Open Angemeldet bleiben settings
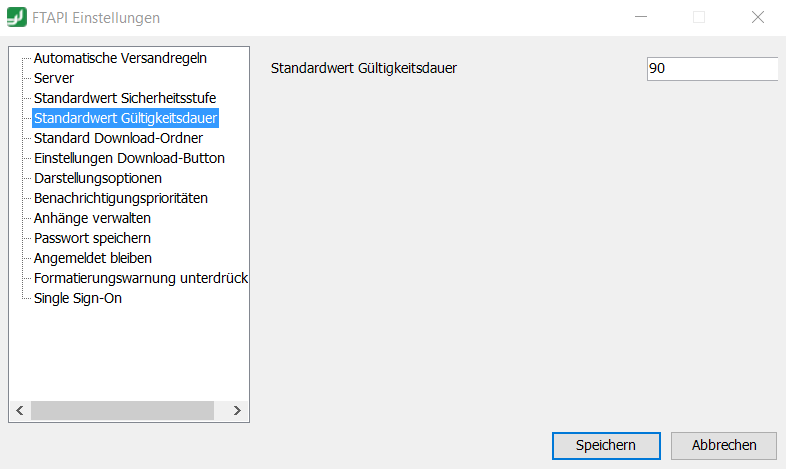The image size is (786, 469). tap(93, 259)
